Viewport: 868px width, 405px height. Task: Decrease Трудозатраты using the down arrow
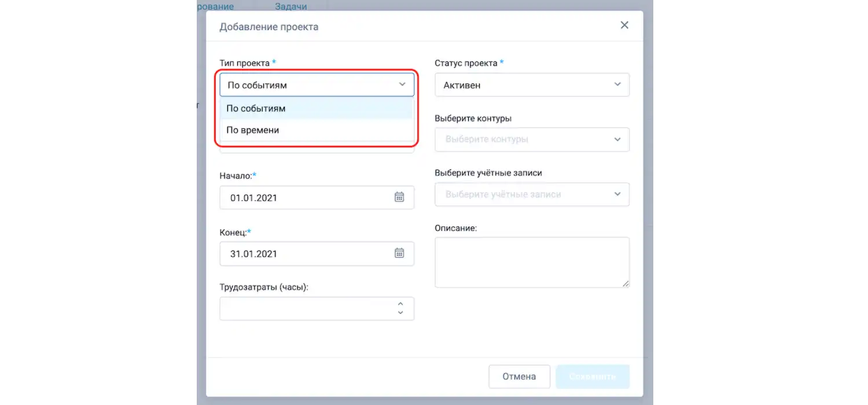click(400, 312)
